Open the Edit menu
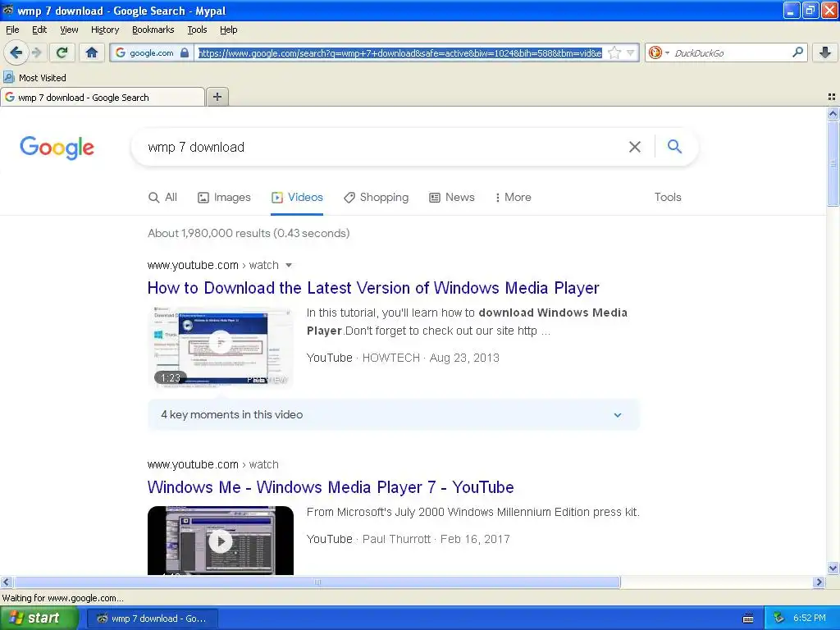The width and height of the screenshot is (840, 630). point(39,30)
